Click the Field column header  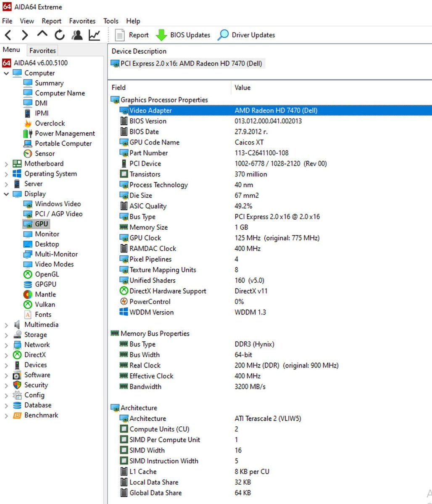pos(170,88)
